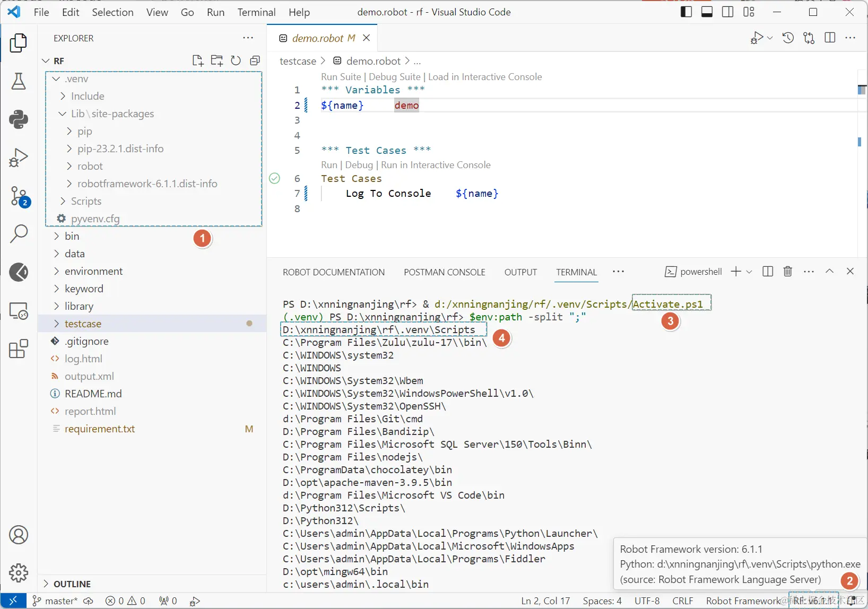Screen dimensions: 868x609
Task: Refresh the RF explorer tree
Action: click(x=236, y=60)
